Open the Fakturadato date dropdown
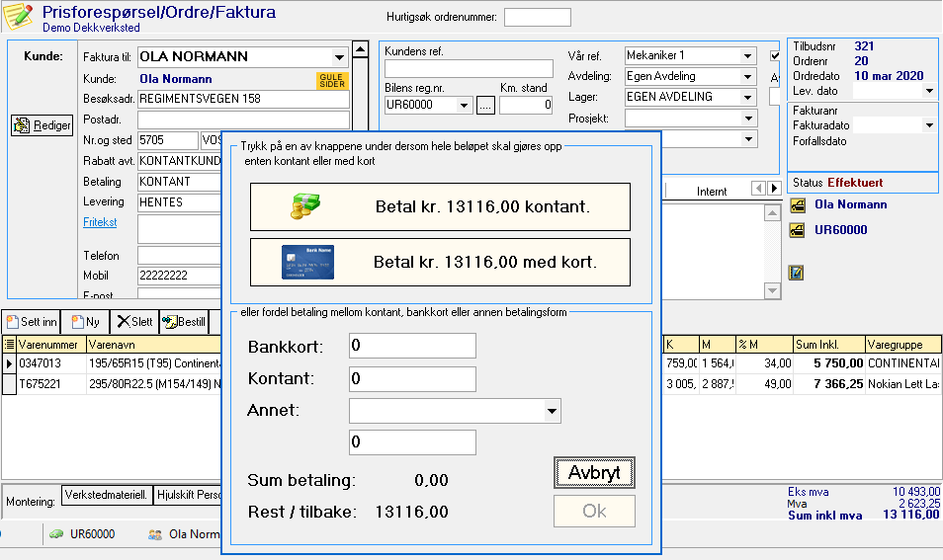The width and height of the screenshot is (943, 560). coord(929,125)
